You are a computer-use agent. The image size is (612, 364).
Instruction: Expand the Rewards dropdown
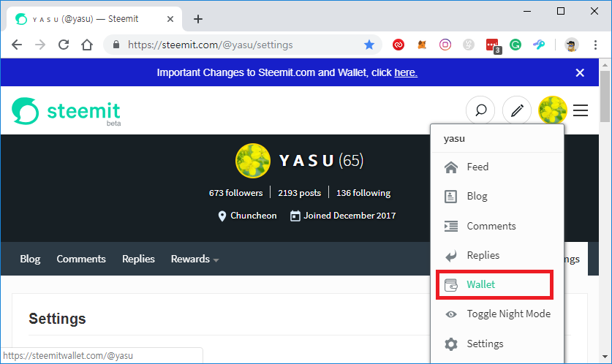pyautogui.click(x=194, y=259)
